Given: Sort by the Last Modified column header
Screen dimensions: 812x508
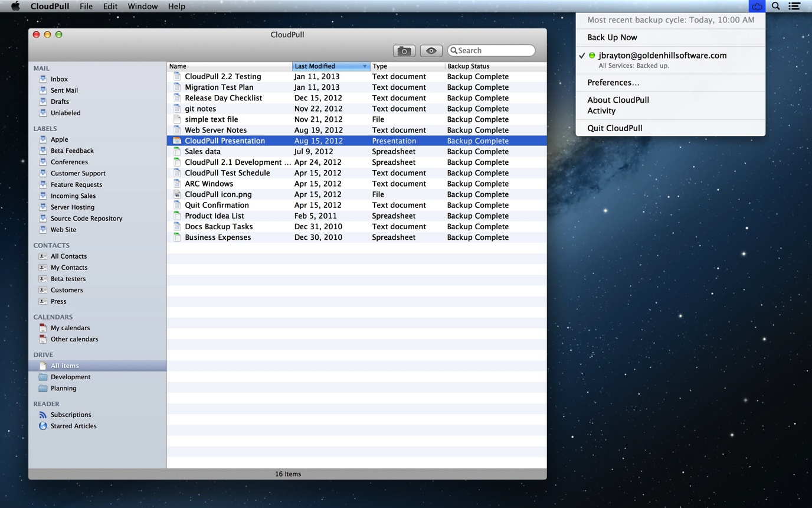Looking at the screenshot, I should (330, 66).
